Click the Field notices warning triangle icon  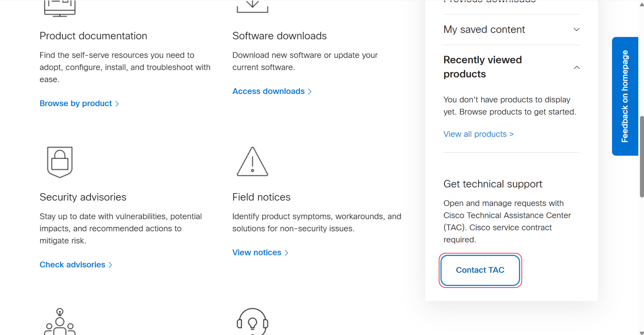pos(252,161)
